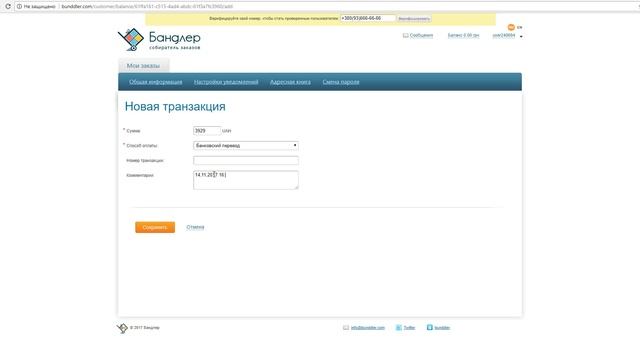The image size is (640, 360).
Task: Click the orange Сохранить button
Action: [x=155, y=227]
